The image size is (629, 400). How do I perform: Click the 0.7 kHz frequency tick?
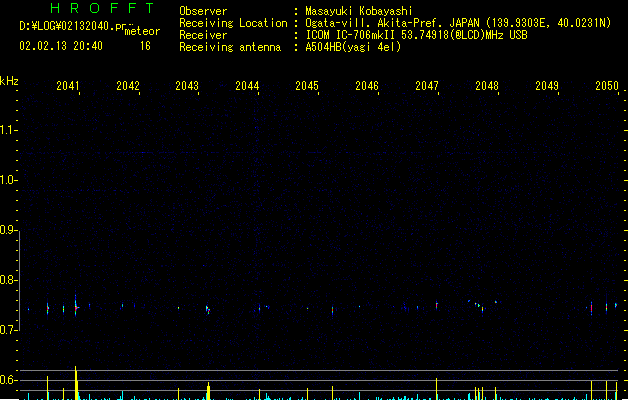(9, 330)
